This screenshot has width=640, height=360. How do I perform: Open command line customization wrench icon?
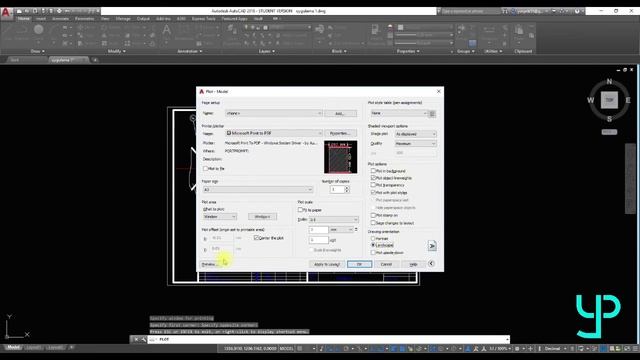[143, 339]
